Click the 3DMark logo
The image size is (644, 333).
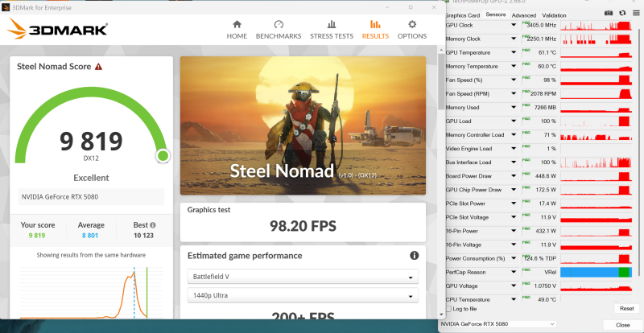(x=57, y=29)
